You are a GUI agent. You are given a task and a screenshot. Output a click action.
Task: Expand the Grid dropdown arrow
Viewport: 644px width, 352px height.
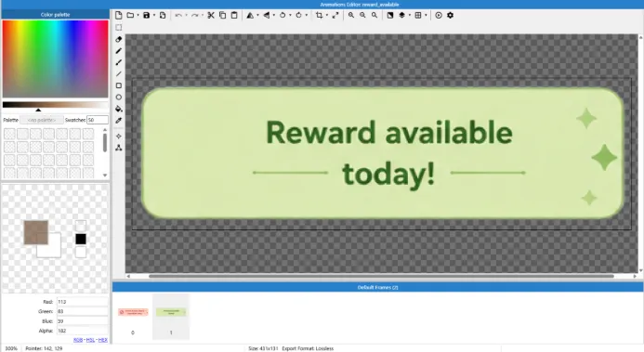(426, 15)
